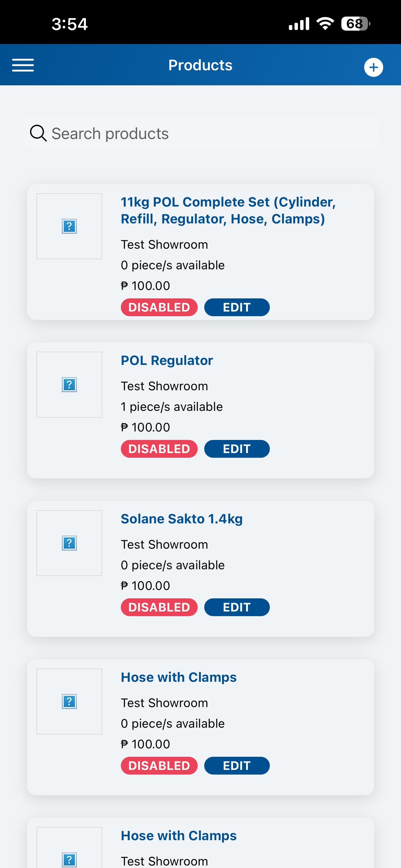Open the POL Regulator product title
The width and height of the screenshot is (401, 868).
tap(167, 361)
